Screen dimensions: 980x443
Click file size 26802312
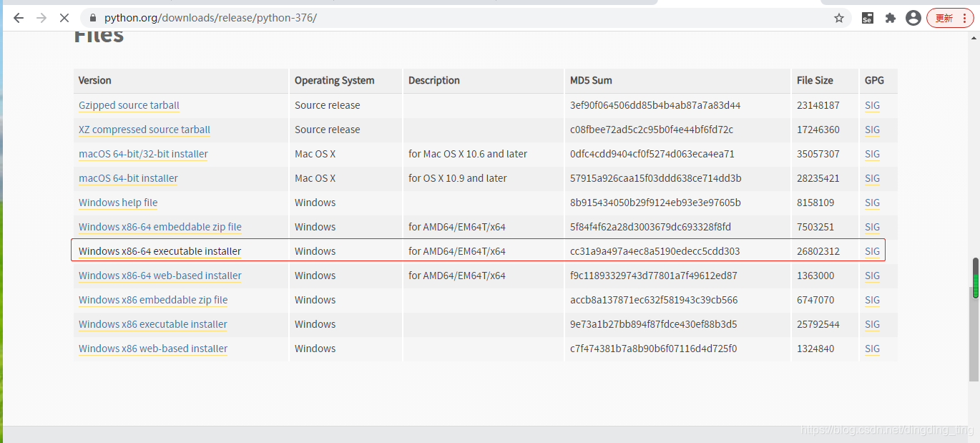(818, 251)
